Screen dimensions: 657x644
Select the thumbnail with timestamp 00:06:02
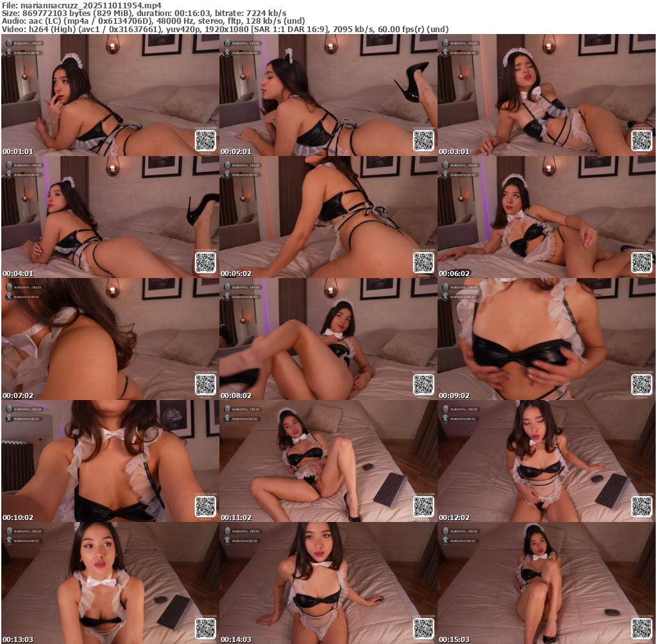click(547, 217)
